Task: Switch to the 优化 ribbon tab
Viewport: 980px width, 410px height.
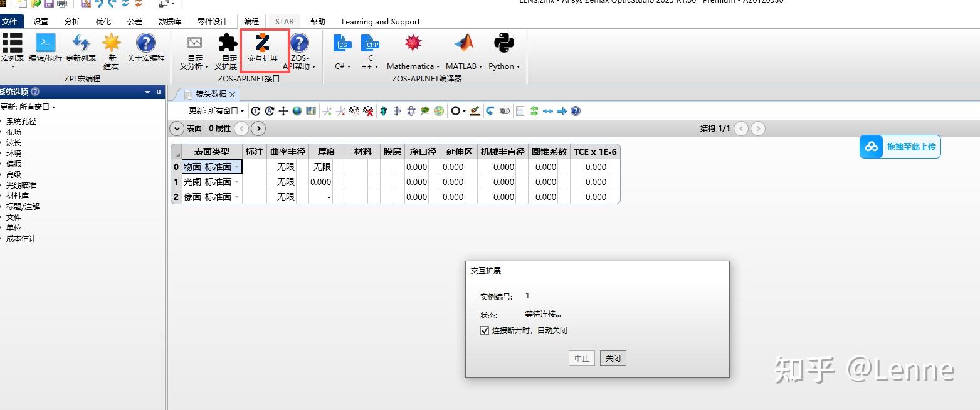Action: tap(103, 21)
